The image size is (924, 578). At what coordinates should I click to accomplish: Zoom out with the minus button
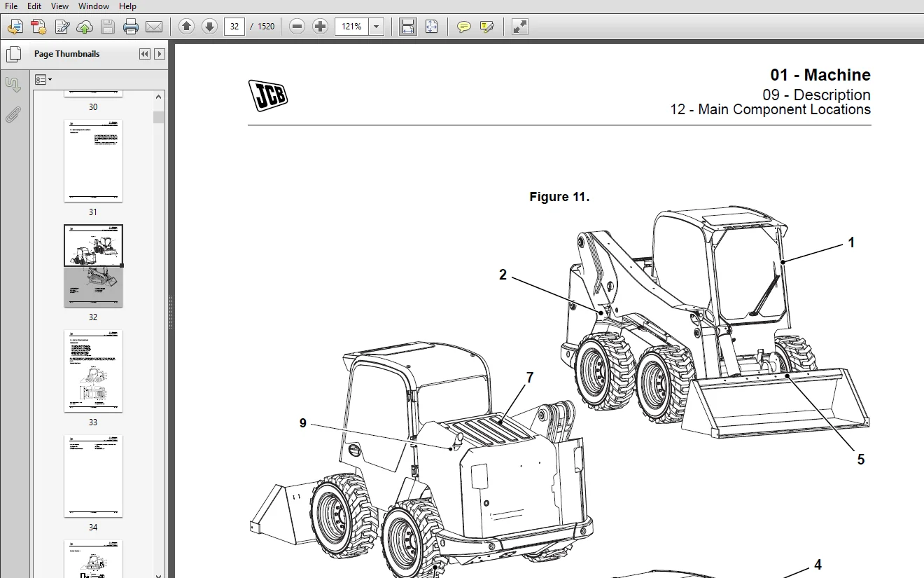click(297, 27)
